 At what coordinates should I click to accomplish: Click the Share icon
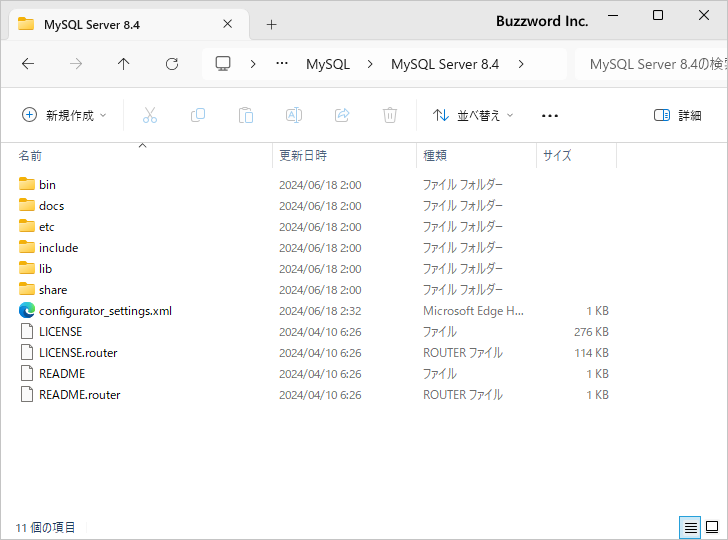342,115
